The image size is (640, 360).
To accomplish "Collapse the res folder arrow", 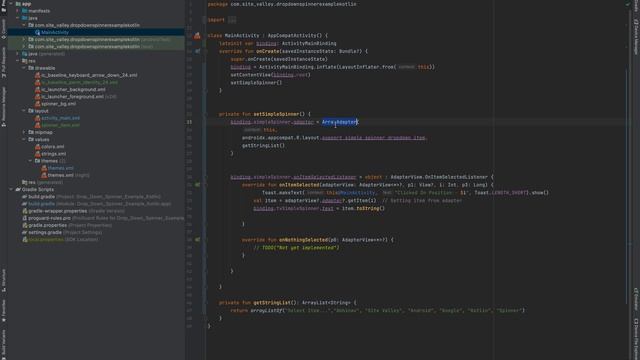I will [x=18, y=61].
